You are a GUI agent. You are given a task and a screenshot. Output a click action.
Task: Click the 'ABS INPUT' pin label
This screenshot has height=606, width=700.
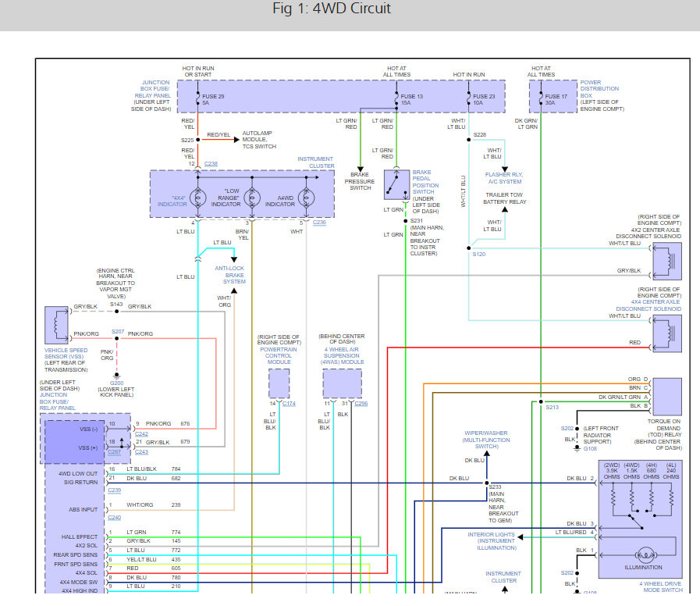83,509
